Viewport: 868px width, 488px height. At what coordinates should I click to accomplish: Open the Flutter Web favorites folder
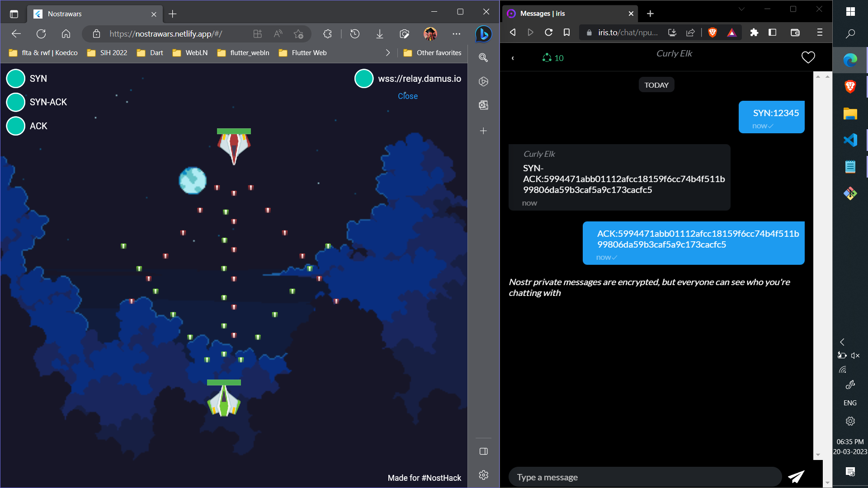303,53
